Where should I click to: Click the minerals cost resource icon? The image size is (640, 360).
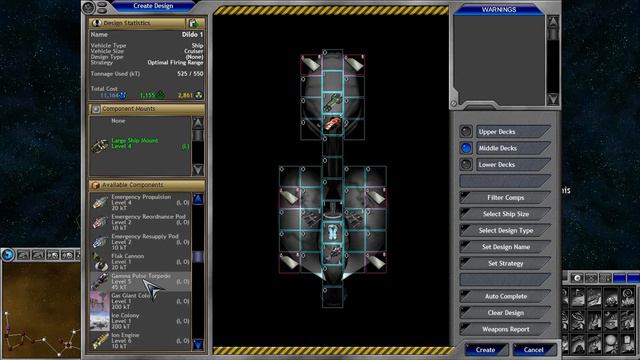point(122,95)
